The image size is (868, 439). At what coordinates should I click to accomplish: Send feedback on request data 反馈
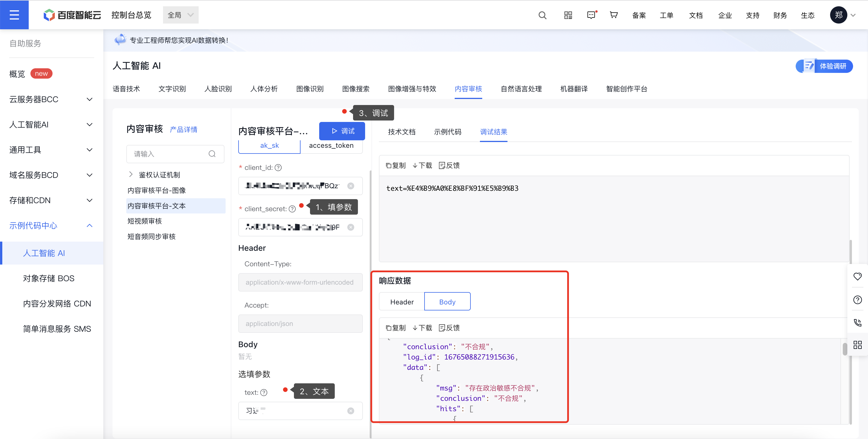point(449,166)
